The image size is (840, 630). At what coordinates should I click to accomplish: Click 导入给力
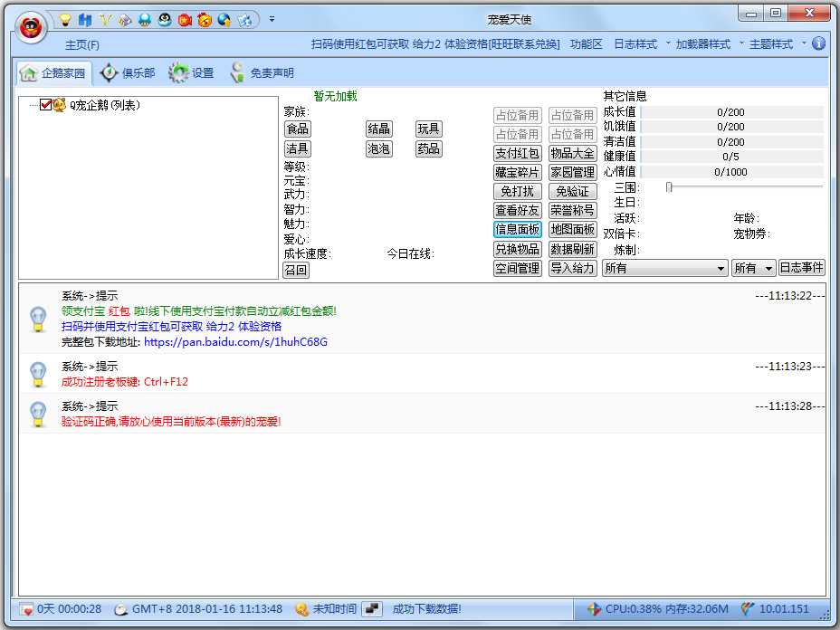tap(573, 269)
